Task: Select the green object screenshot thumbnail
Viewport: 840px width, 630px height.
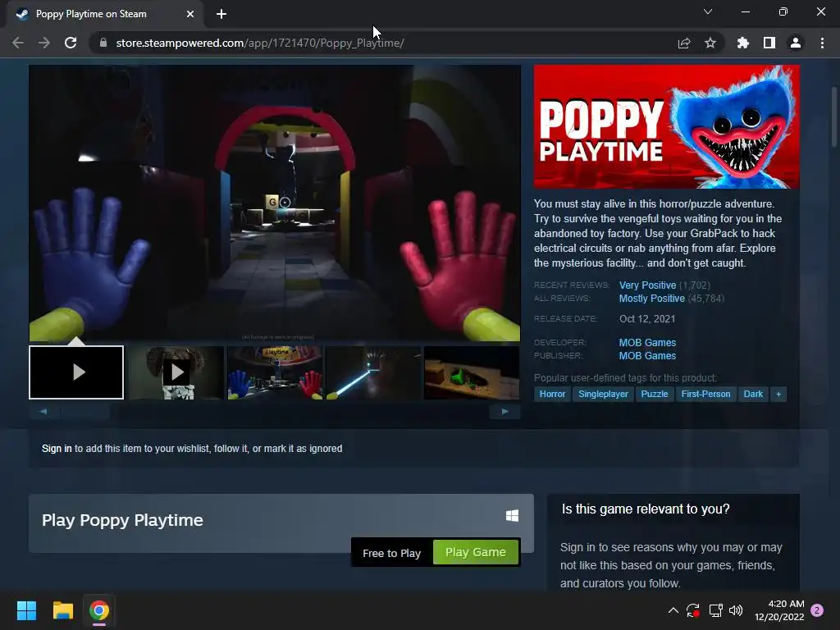Action: click(472, 372)
